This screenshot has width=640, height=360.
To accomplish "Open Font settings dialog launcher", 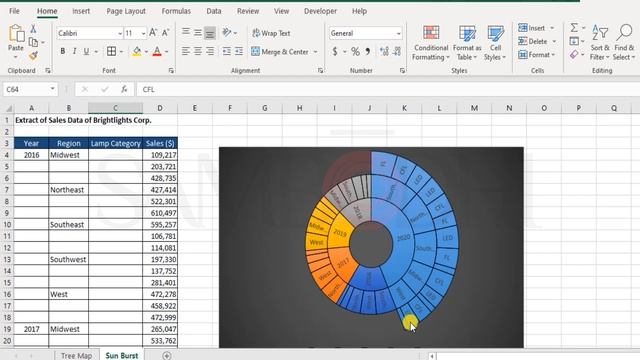I will 171,71.
